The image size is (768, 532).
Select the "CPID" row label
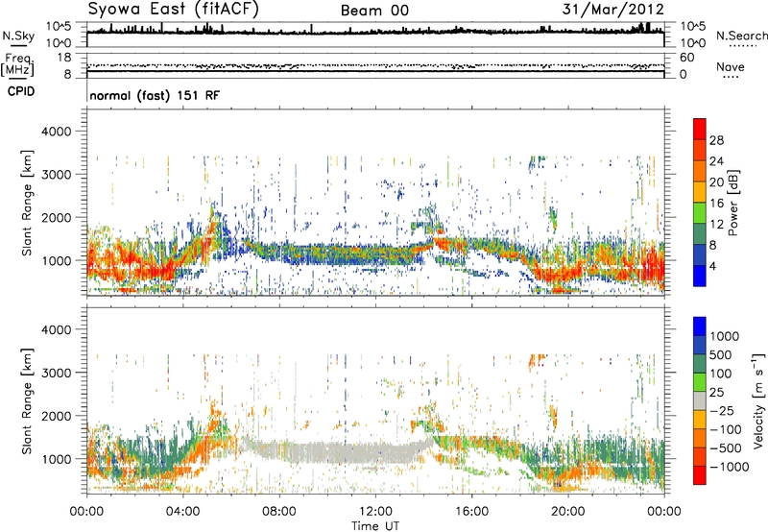[x=21, y=91]
